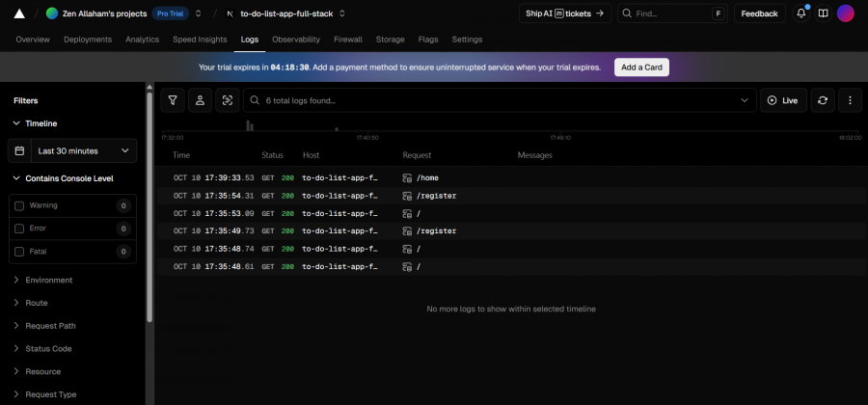868x405 pixels.
Task: Click the Add a Card button
Action: point(641,67)
